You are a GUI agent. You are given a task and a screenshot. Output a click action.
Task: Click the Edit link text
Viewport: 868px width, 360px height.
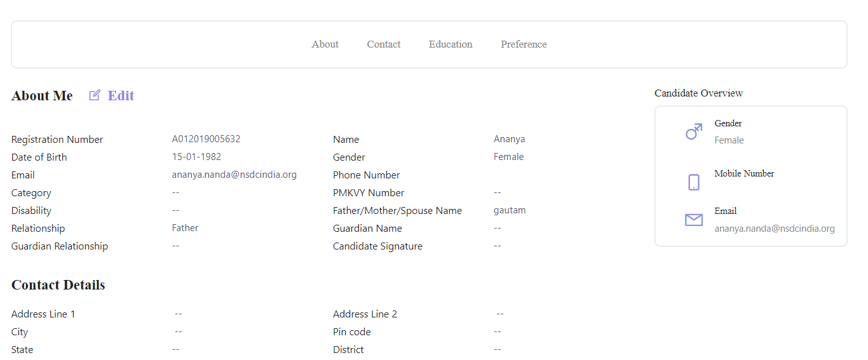(x=121, y=96)
